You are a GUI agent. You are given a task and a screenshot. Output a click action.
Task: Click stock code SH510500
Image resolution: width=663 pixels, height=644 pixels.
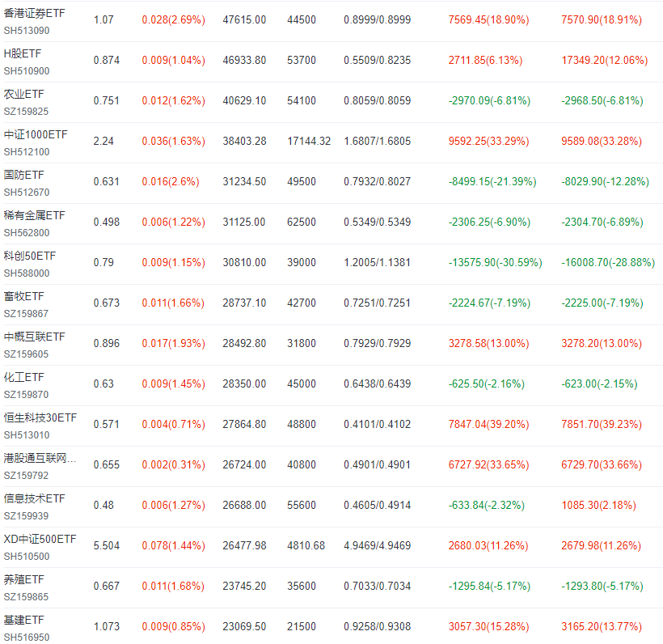[x=27, y=557]
